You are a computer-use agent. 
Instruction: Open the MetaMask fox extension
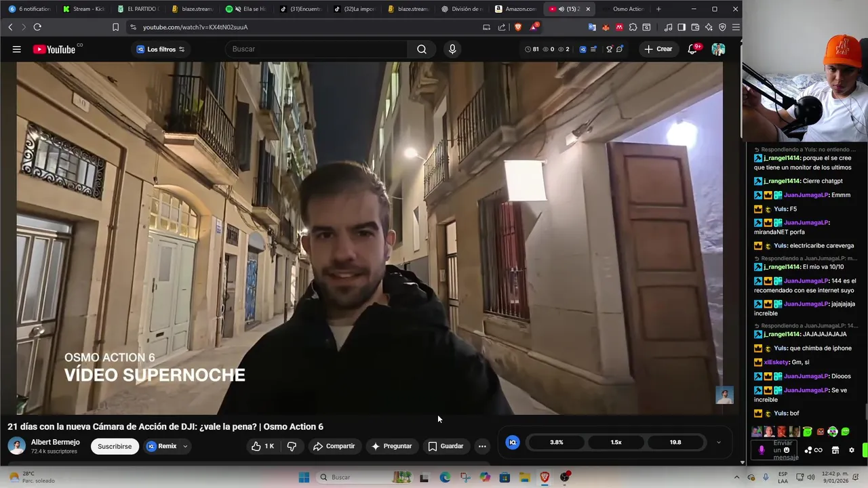pyautogui.click(x=606, y=27)
